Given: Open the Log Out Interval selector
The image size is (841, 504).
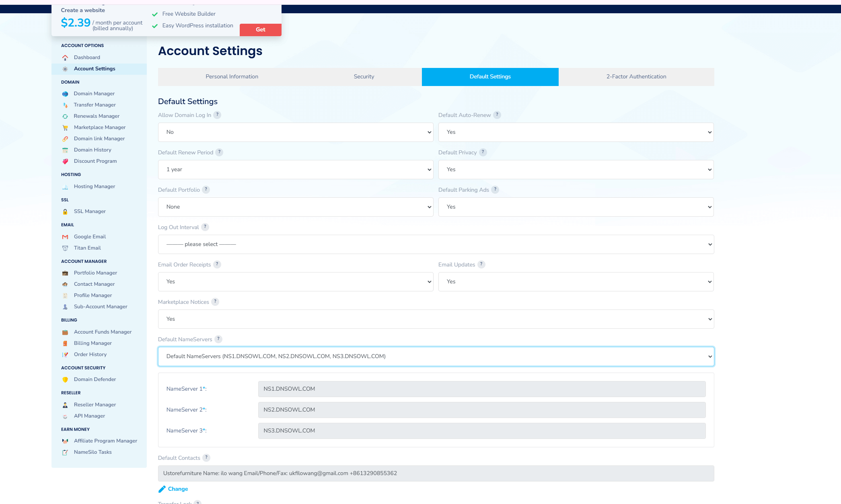Looking at the screenshot, I should (x=436, y=244).
